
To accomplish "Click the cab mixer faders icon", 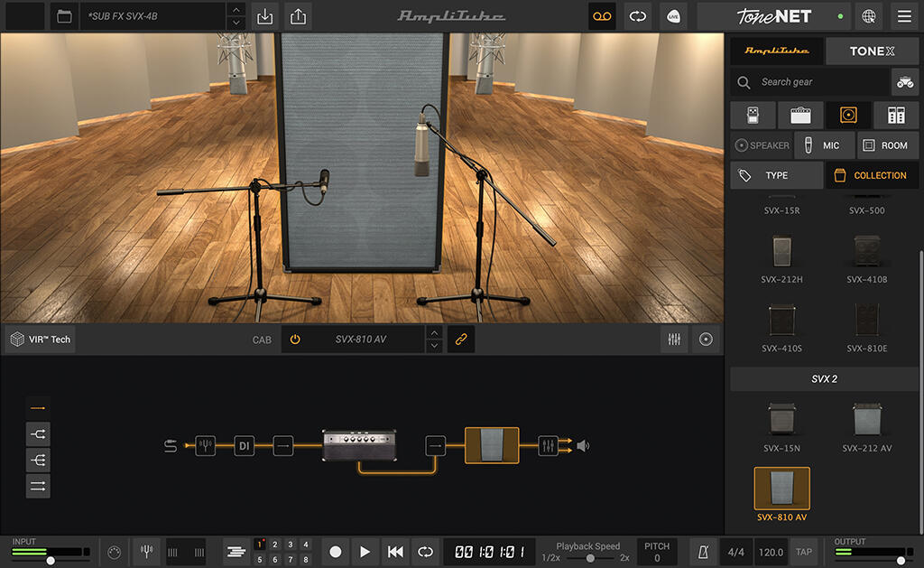I will point(673,339).
